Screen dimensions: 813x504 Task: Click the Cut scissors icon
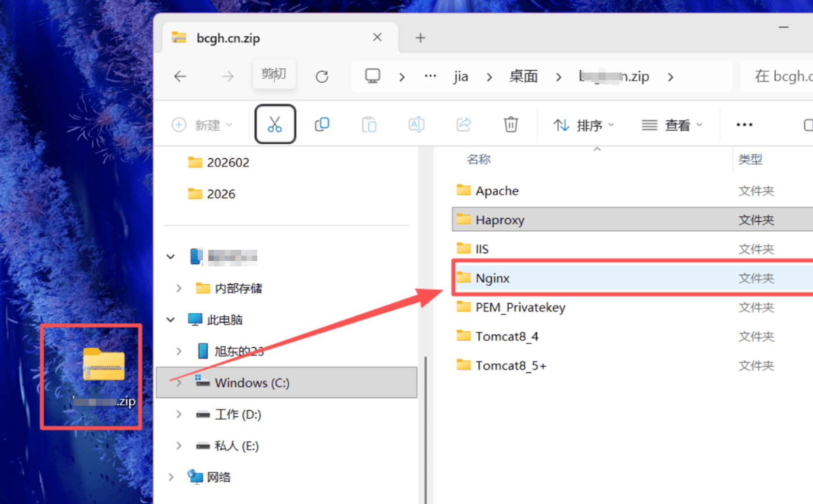pos(275,124)
